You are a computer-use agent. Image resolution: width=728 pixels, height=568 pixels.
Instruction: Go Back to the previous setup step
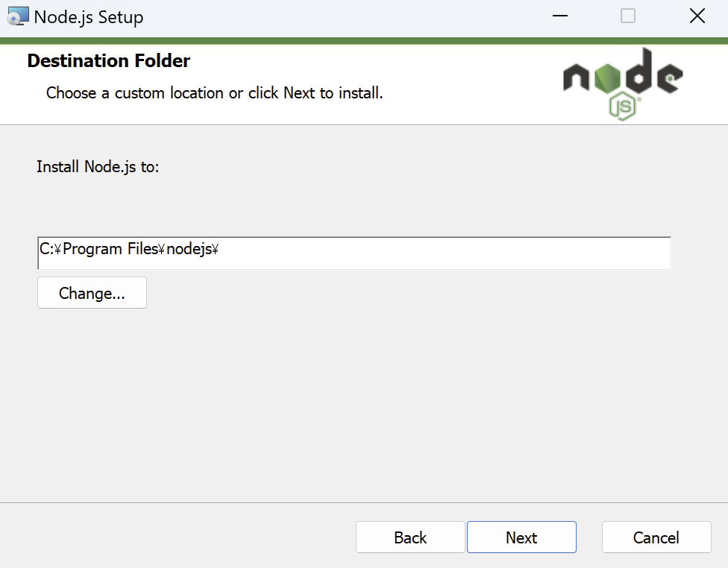click(410, 537)
